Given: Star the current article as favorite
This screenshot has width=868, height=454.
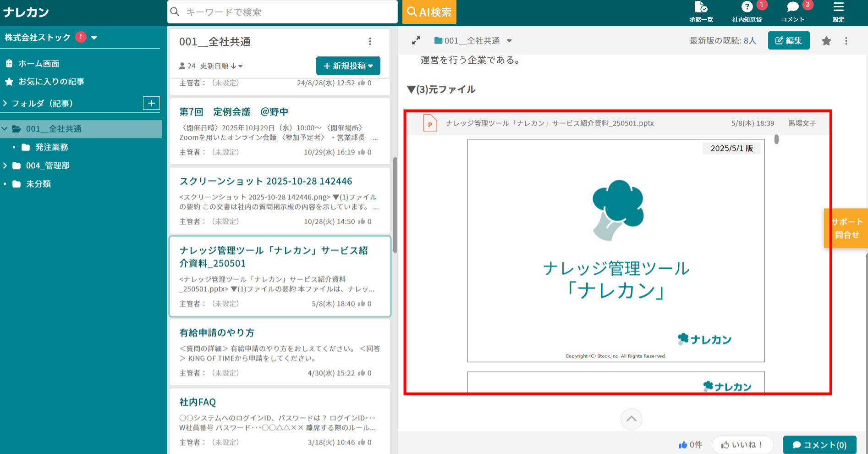Looking at the screenshot, I should pyautogui.click(x=826, y=40).
